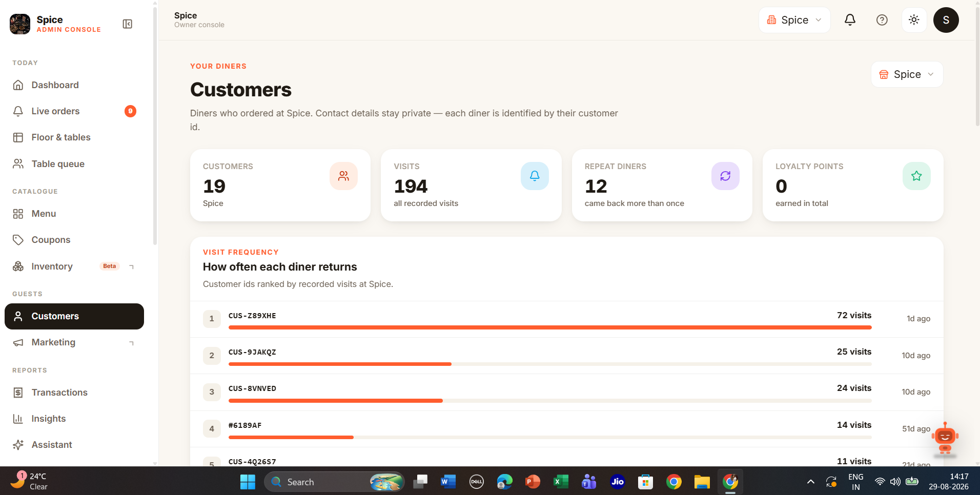The width and height of the screenshot is (980, 495).
Task: Click the Repeat Diners refresh icon
Action: (x=725, y=176)
